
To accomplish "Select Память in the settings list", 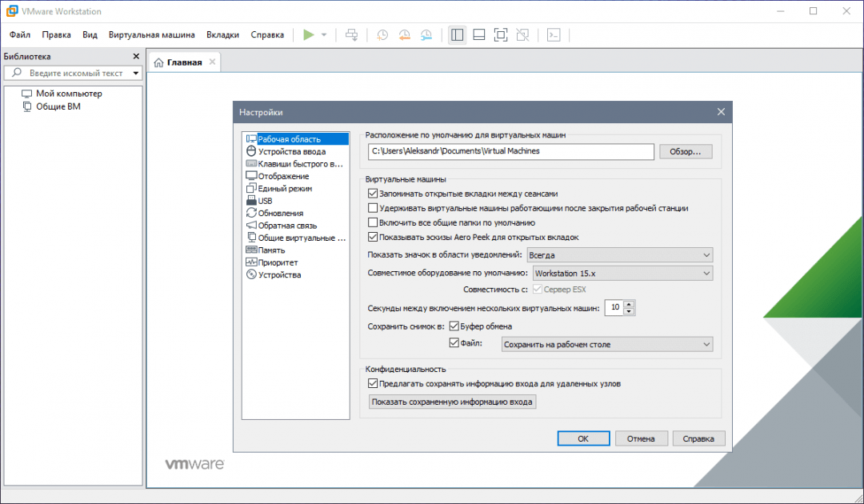I will tap(272, 250).
